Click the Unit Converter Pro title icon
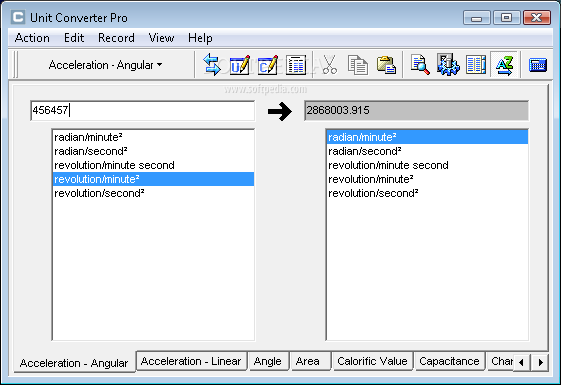Screen dimensions: 561x385 [x=18, y=17]
